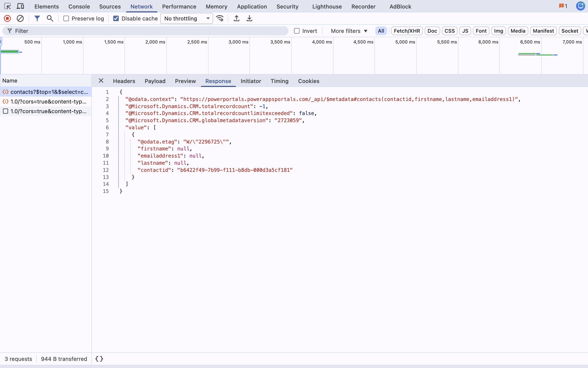The image size is (588, 368).
Task: Stop recording network log
Action: [7, 18]
